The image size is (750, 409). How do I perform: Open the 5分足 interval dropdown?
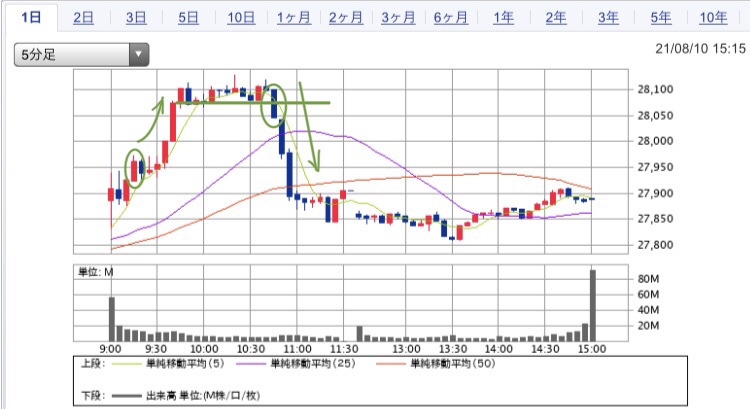point(81,55)
